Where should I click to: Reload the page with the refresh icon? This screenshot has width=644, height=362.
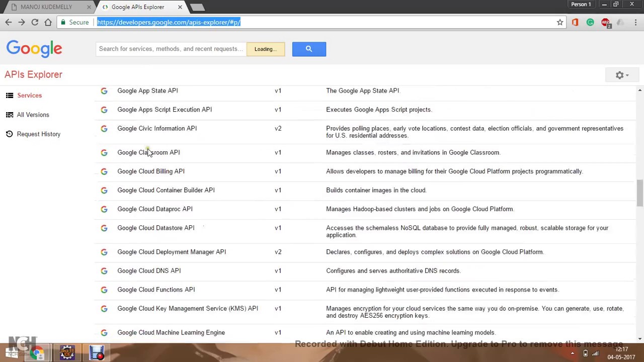(x=35, y=22)
